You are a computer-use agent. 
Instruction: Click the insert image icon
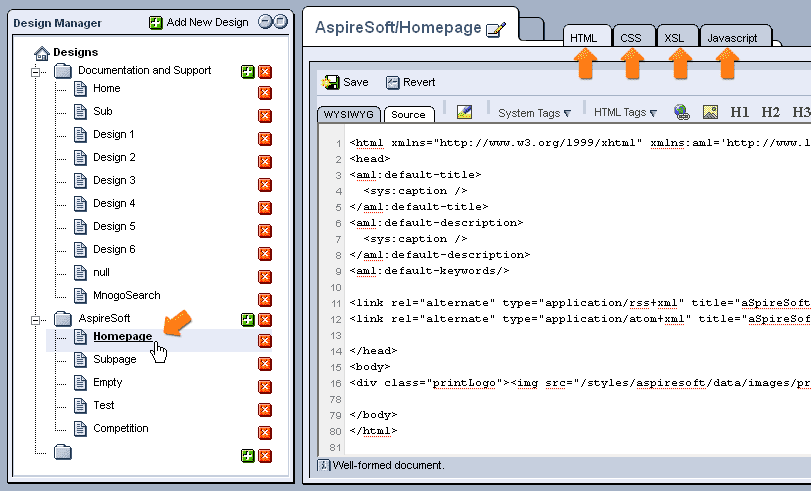[710, 113]
